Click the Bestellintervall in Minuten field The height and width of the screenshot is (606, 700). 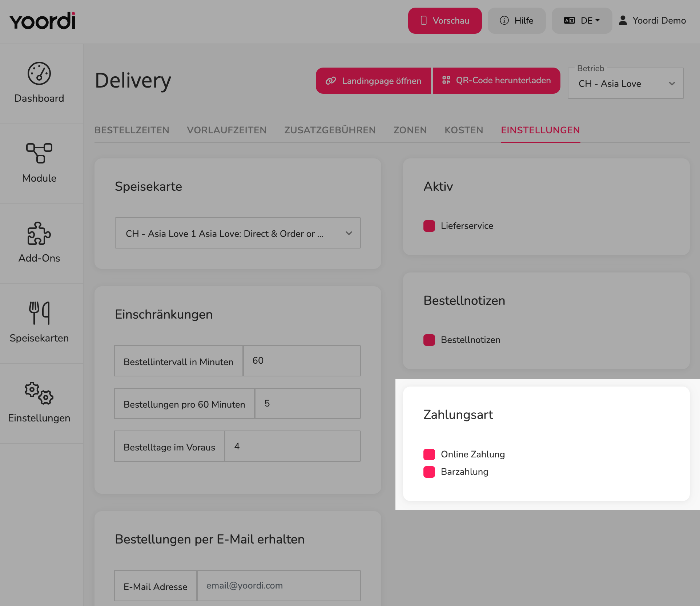pos(302,361)
